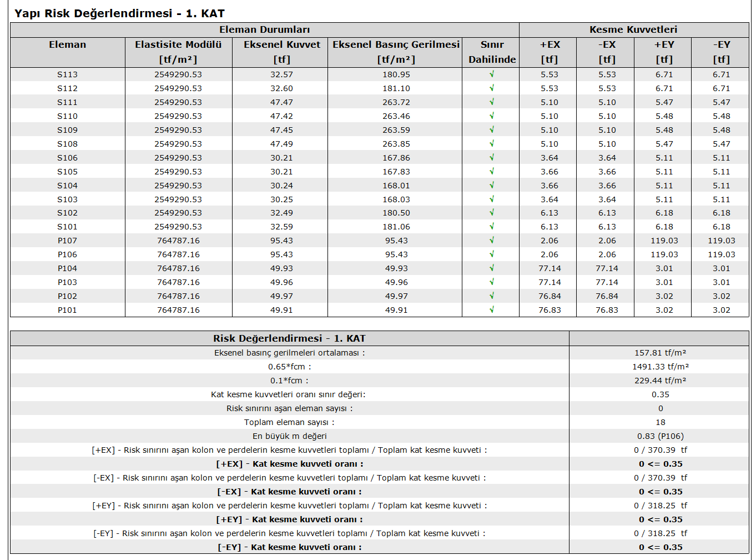Click the Eksenel Basınç Gerilmesi column header
The image size is (756, 560).
click(396, 52)
